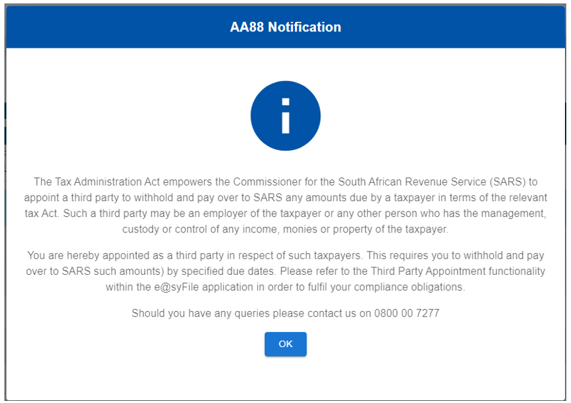Click the white letter i inside the circle

coord(286,116)
